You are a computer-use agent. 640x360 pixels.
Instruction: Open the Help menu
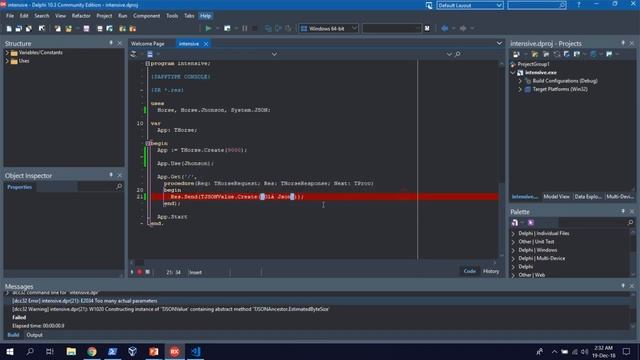205,16
